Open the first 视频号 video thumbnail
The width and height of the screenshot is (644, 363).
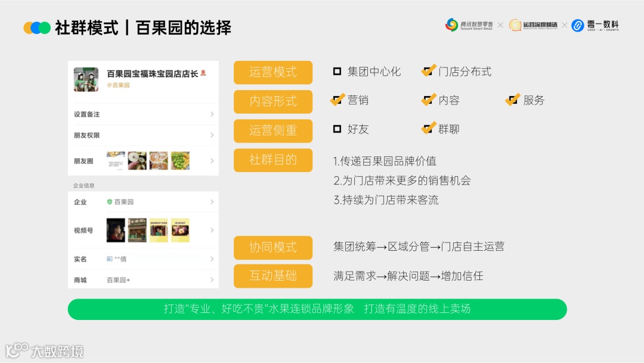[x=116, y=230]
